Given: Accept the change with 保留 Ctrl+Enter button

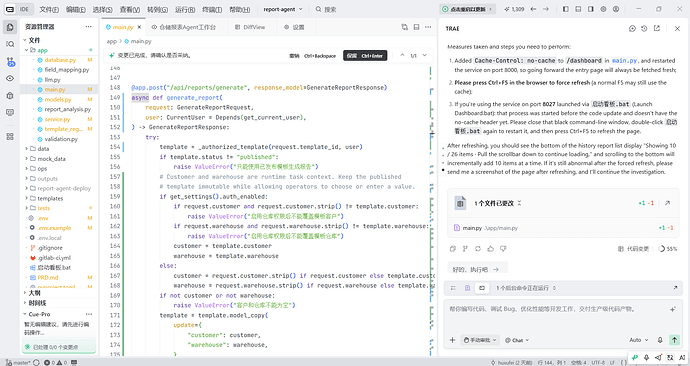Looking at the screenshot, I should coord(365,56).
